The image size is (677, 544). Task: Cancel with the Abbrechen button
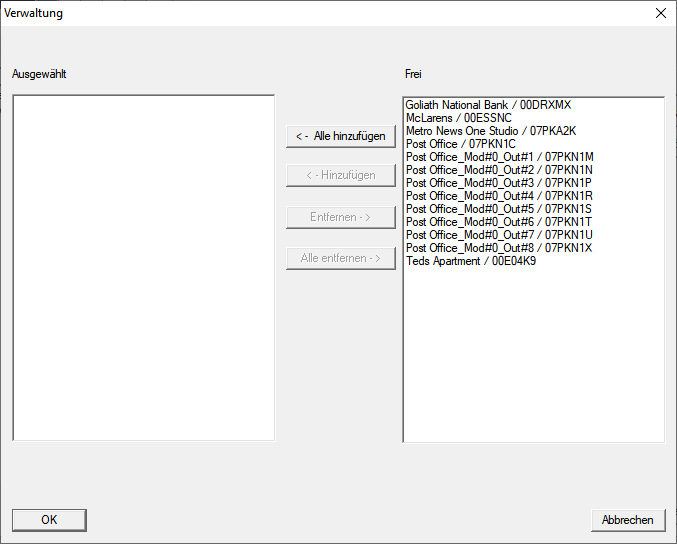pyautogui.click(x=627, y=520)
